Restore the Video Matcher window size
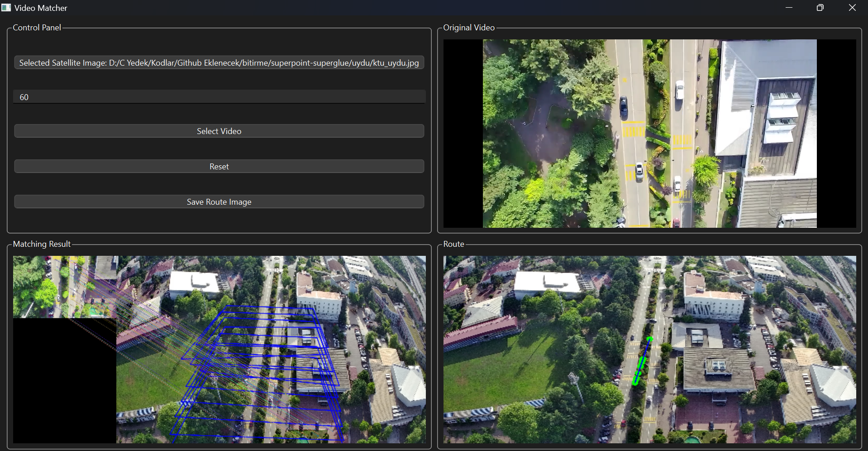868x451 pixels. (820, 8)
